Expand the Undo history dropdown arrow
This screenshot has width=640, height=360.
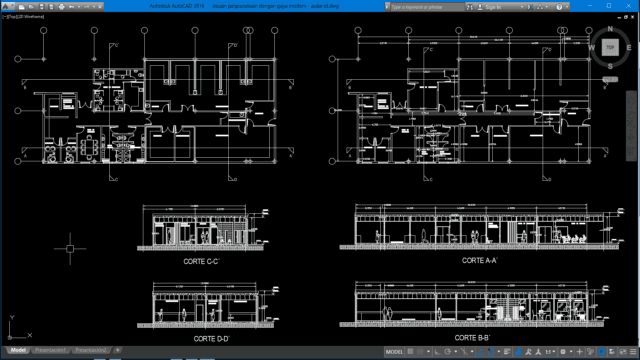(x=79, y=7)
